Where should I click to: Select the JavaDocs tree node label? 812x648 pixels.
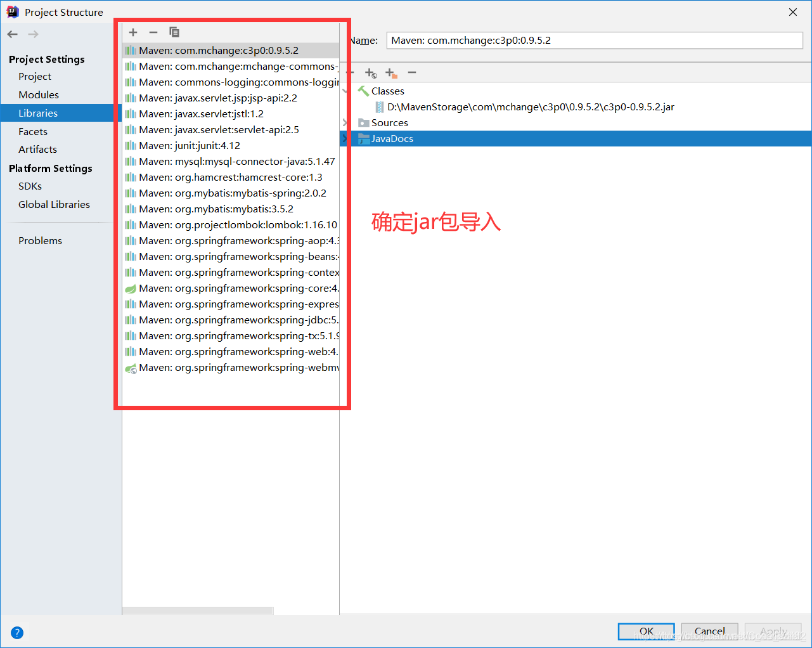tap(392, 139)
